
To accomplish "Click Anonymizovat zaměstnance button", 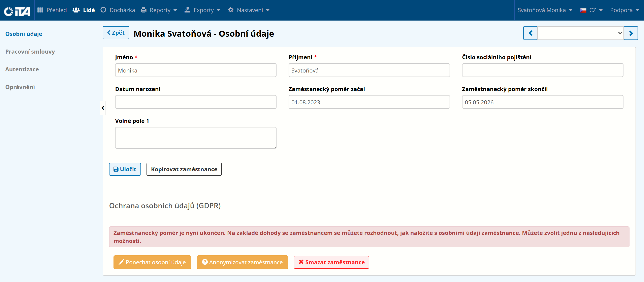I will (x=242, y=262).
